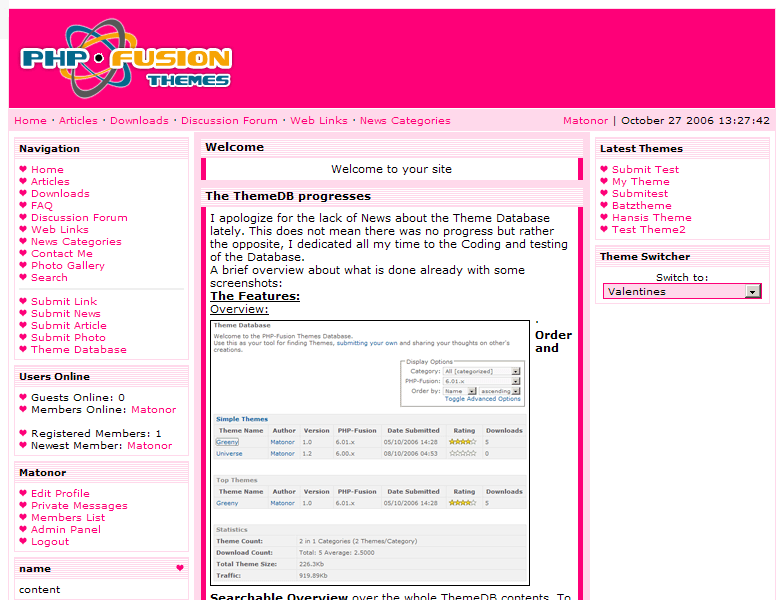Click Matonor next to Members Online
This screenshot has width=784, height=600.
coord(154,410)
